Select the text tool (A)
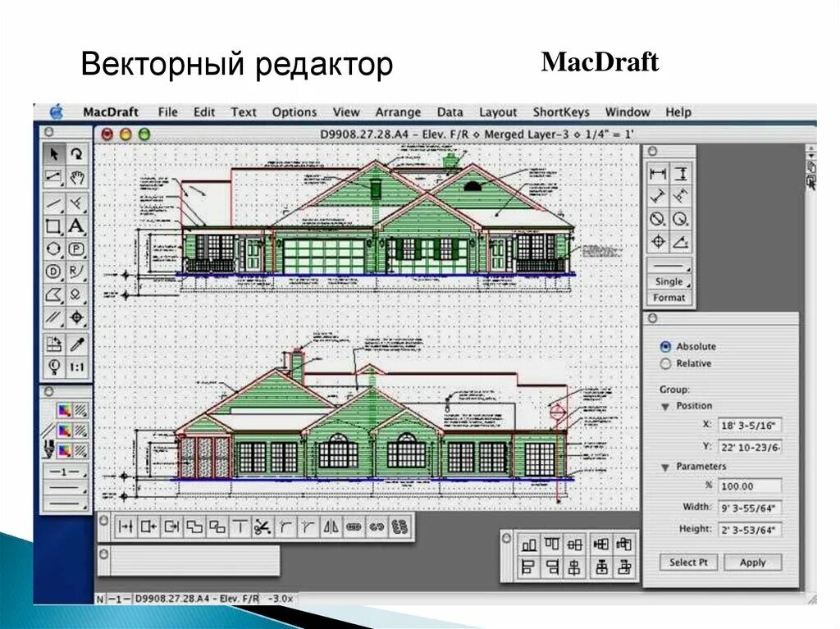This screenshot has width=840, height=629. tap(76, 226)
